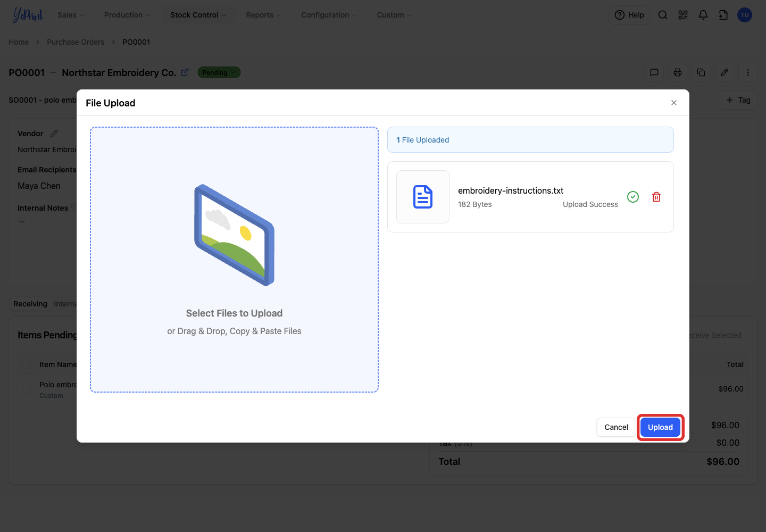Open the search icon in header

[x=663, y=15]
